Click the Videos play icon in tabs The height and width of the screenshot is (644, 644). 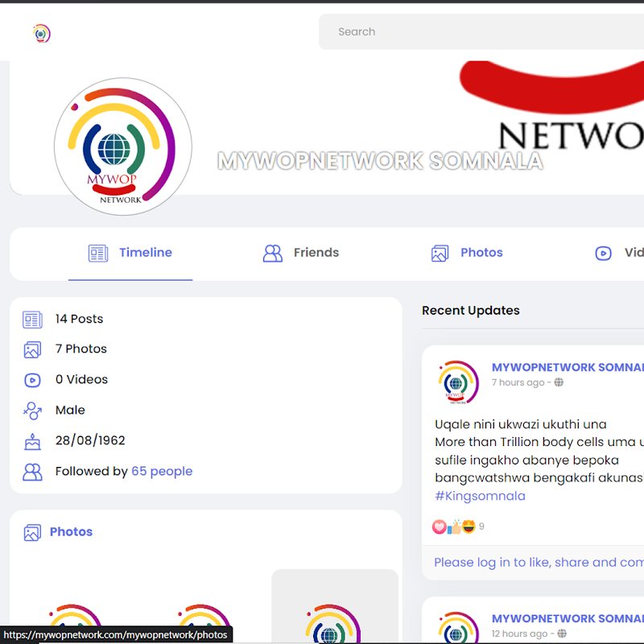603,253
